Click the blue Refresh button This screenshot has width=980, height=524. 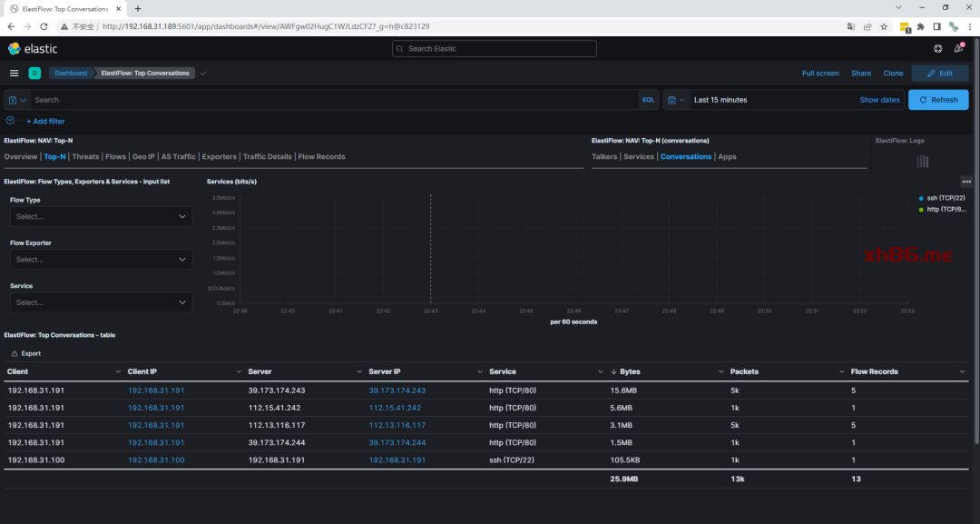[x=937, y=100]
